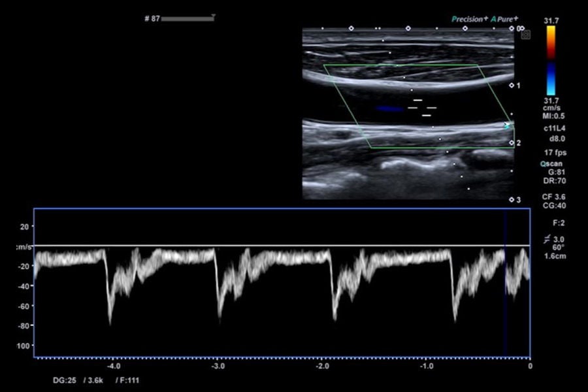Viewport: 588px width, 392px height.
Task: Click the 60° Doppler angle readout
Action: pos(558,248)
